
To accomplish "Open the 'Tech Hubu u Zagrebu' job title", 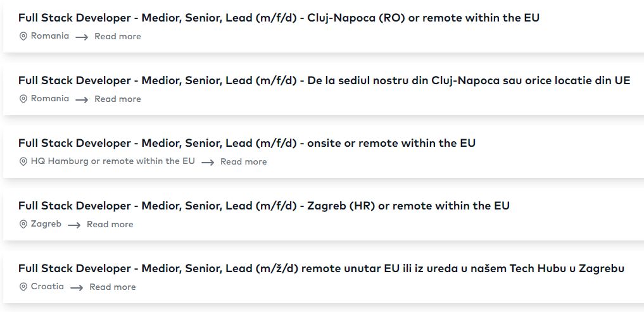I will [x=322, y=268].
